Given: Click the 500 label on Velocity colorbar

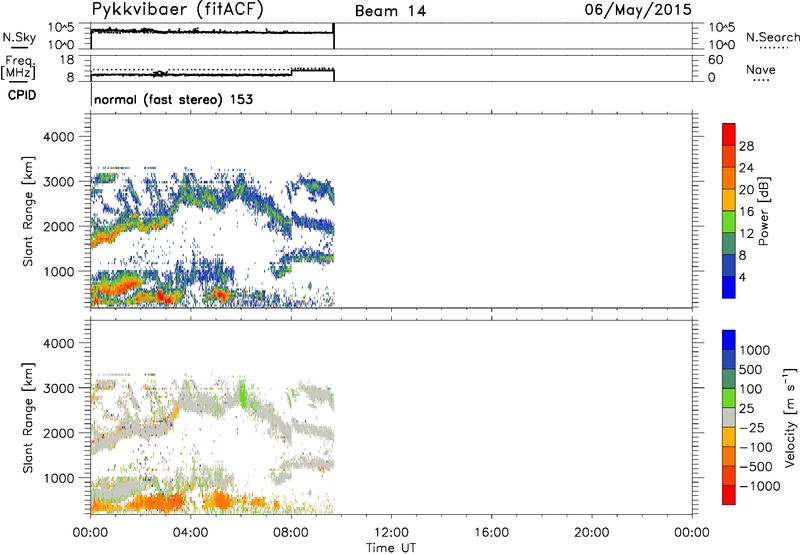Looking at the screenshot, I should click(751, 370).
